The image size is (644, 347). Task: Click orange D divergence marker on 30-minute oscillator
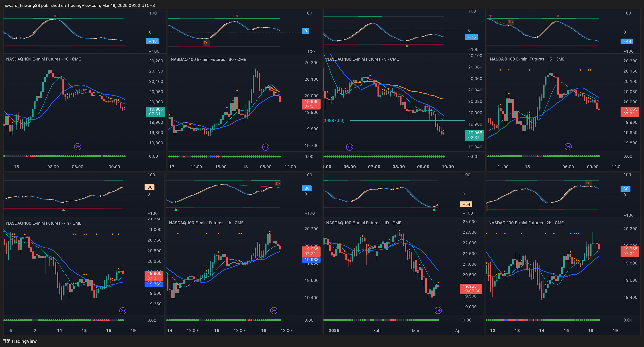pyautogui.click(x=206, y=42)
